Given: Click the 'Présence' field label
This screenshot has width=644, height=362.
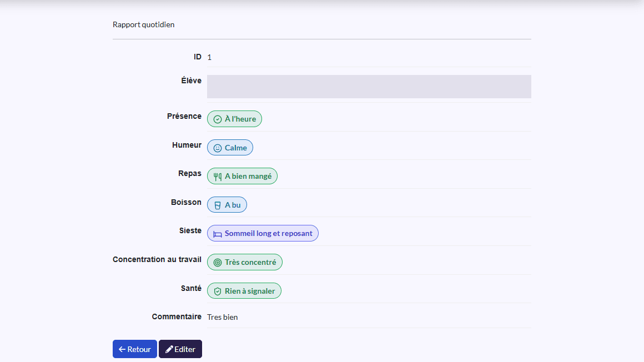Looking at the screenshot, I should click(x=184, y=116).
